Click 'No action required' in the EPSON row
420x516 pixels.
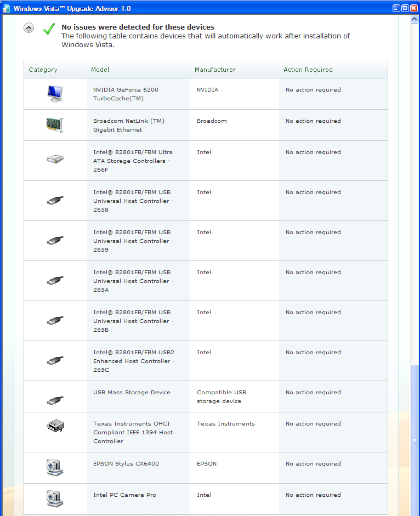click(x=313, y=464)
